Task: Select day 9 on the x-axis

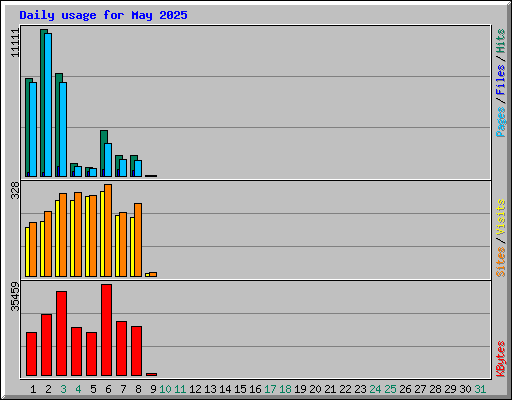Action: [x=153, y=389]
